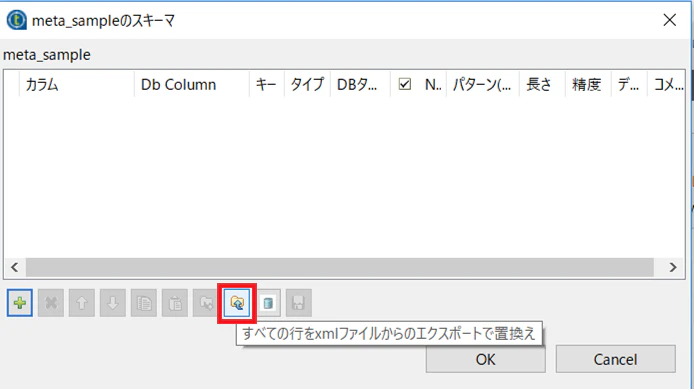
Task: Click the paste rows clipboard button
Action: [175, 303]
